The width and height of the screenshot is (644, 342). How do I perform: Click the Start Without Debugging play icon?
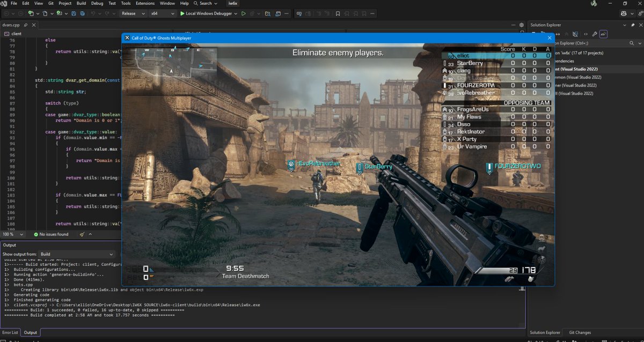coord(244,13)
